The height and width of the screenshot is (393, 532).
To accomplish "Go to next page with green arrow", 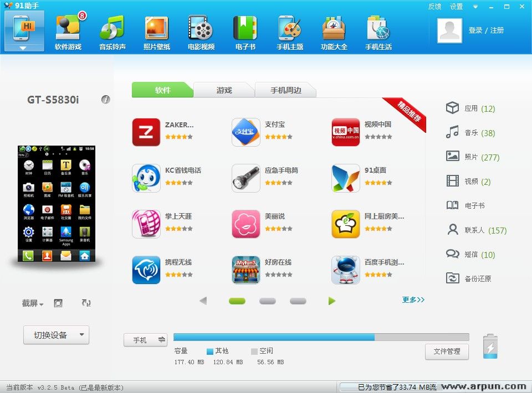I will click(332, 301).
